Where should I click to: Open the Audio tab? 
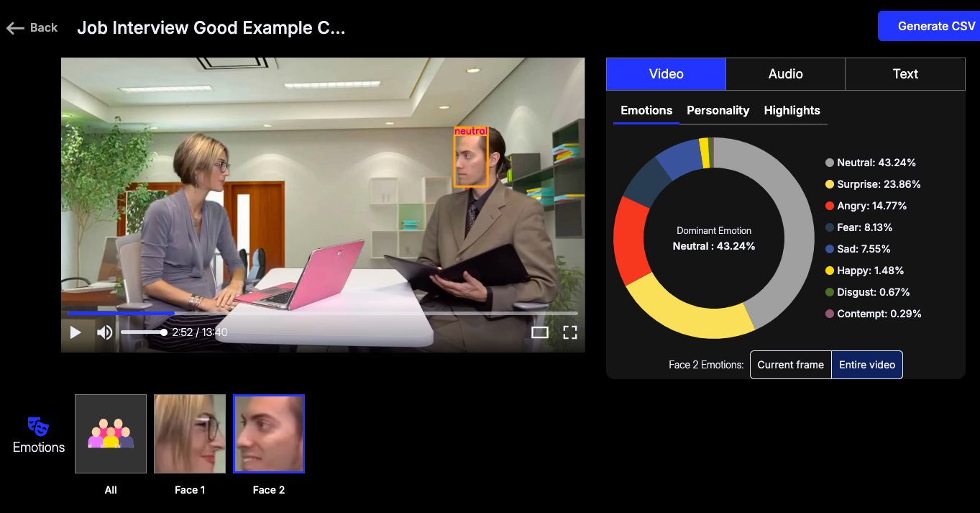(x=785, y=74)
